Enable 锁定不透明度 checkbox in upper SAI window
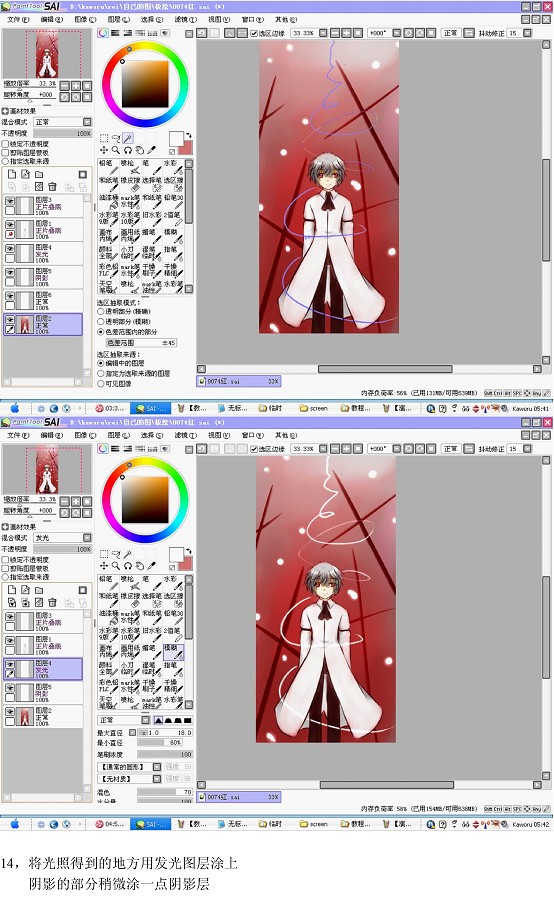The height and width of the screenshot is (915, 554). click(x=5, y=144)
